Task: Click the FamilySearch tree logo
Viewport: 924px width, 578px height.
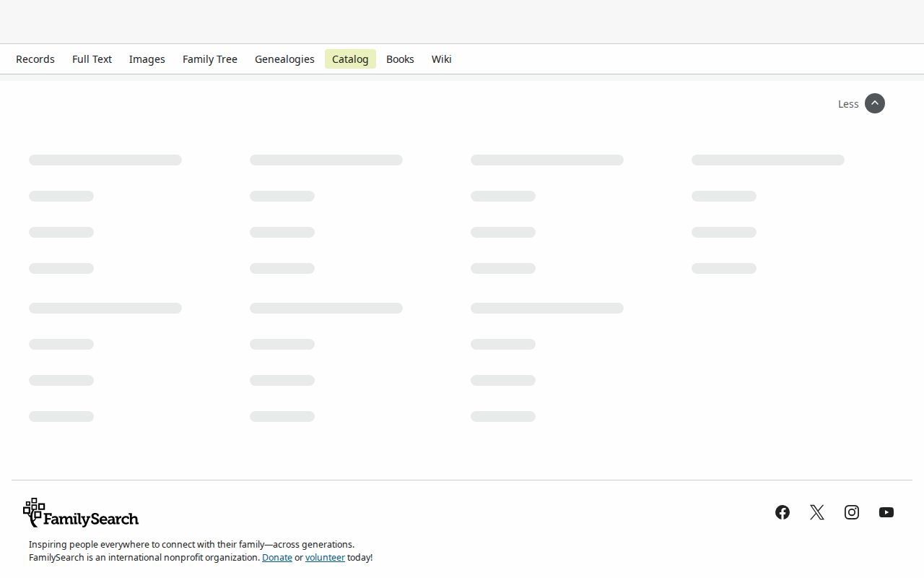Action: pyautogui.click(x=34, y=512)
